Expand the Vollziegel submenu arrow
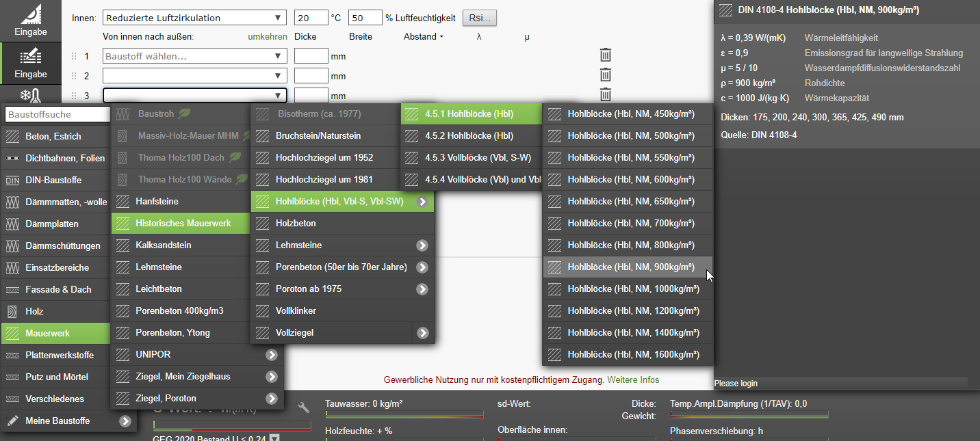 (x=423, y=333)
